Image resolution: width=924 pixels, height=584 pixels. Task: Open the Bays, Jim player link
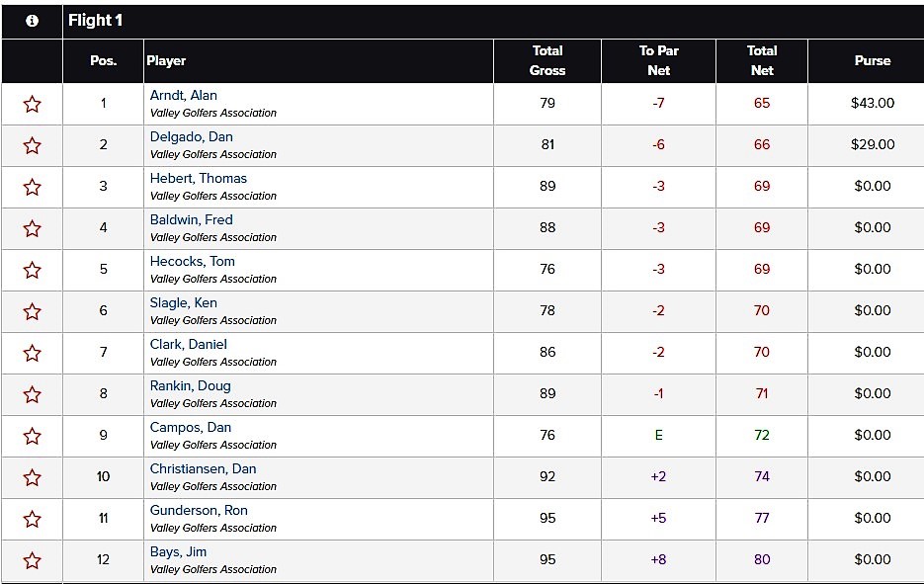point(178,552)
